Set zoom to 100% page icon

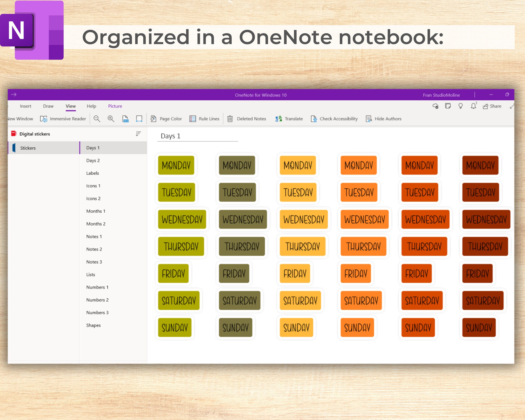pyautogui.click(x=125, y=119)
